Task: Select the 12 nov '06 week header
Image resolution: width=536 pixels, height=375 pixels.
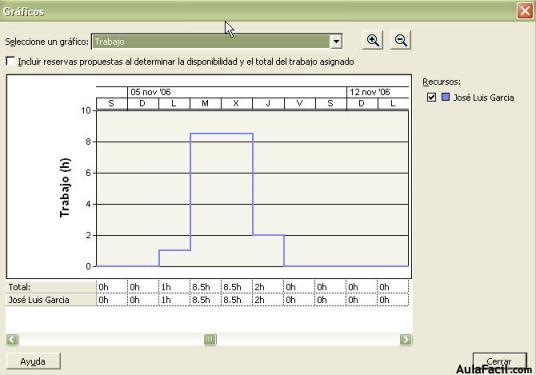Action: point(377,92)
